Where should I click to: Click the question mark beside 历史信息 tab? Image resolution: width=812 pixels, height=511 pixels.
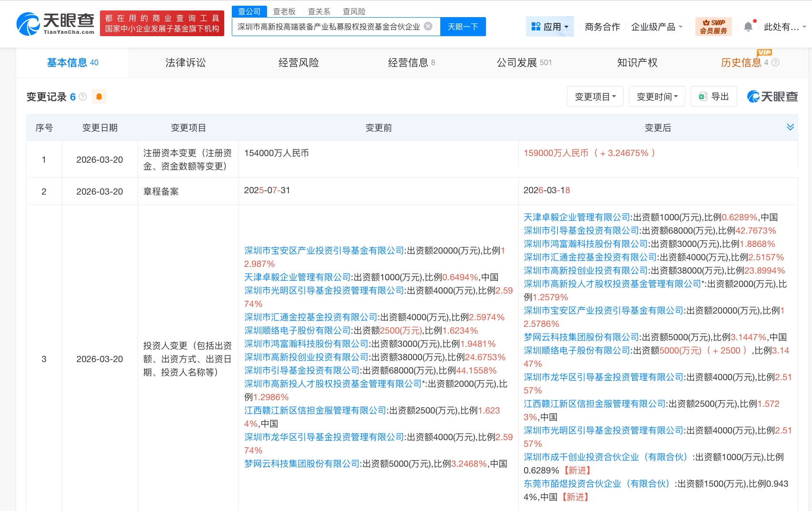[775, 63]
